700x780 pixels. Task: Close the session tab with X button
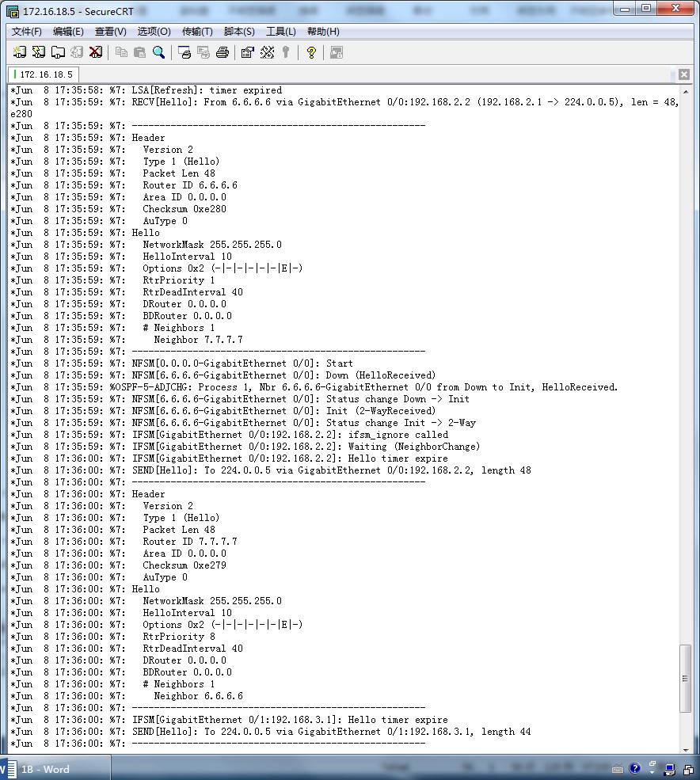pyautogui.click(x=683, y=74)
